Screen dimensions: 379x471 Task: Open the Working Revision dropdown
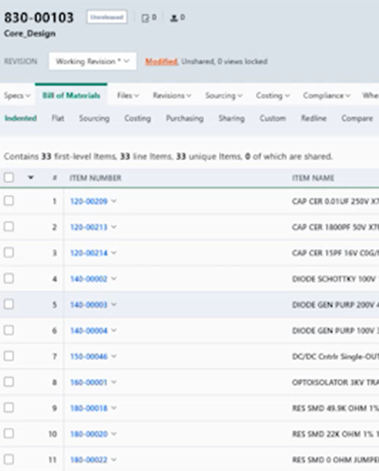92,61
